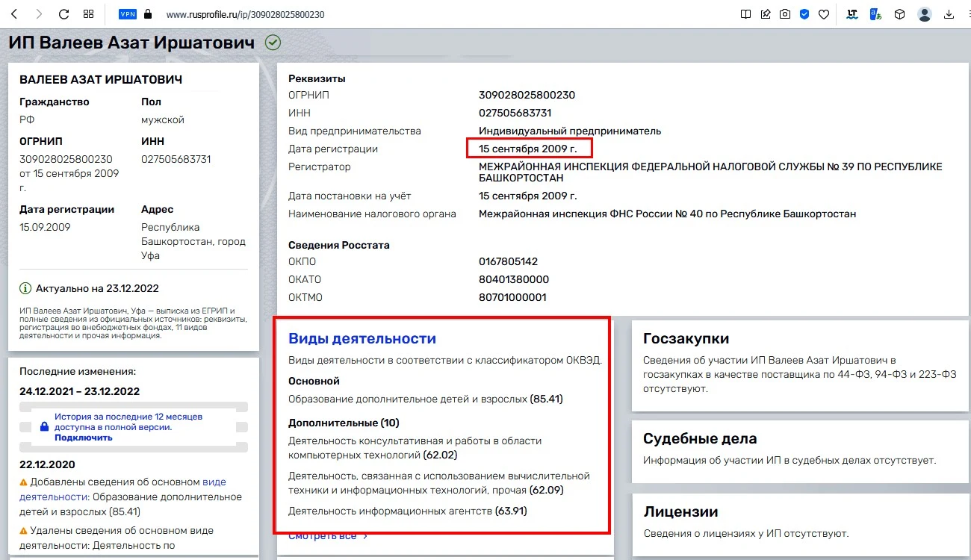971x560 pixels.
Task: View site security via the padlock icon
Action: click(x=147, y=14)
